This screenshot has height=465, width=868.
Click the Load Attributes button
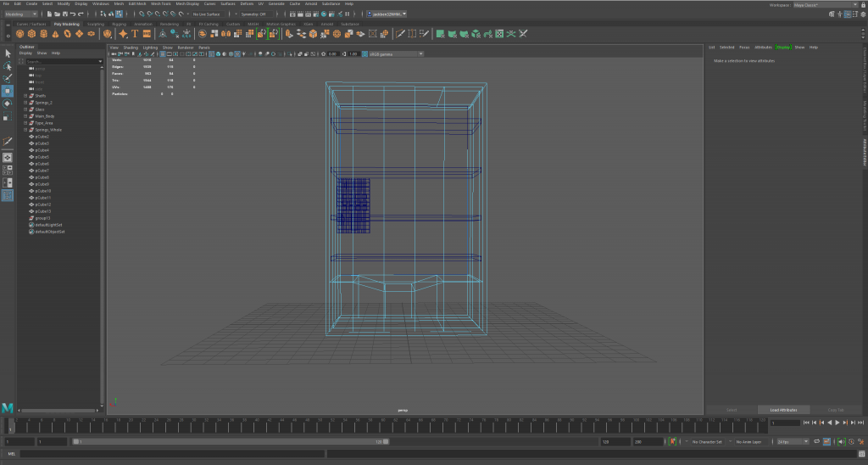tap(782, 410)
